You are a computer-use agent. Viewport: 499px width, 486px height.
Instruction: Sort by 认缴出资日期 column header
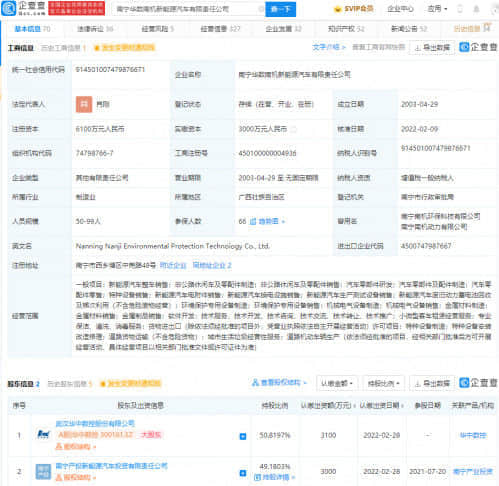pos(381,406)
